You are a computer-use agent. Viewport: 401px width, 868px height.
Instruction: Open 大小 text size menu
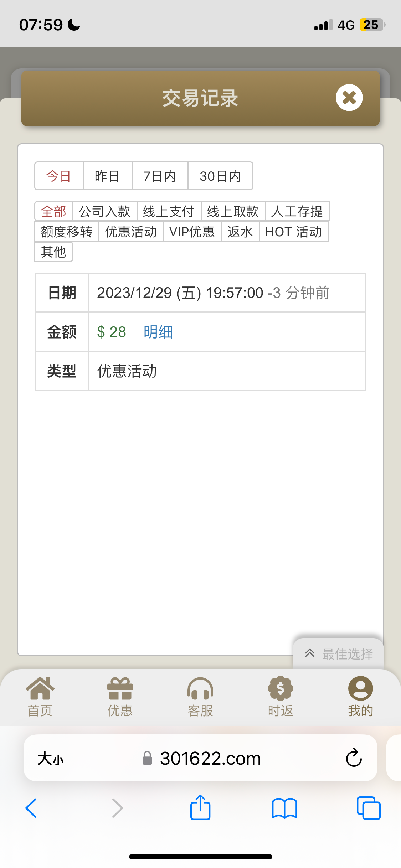(51, 758)
